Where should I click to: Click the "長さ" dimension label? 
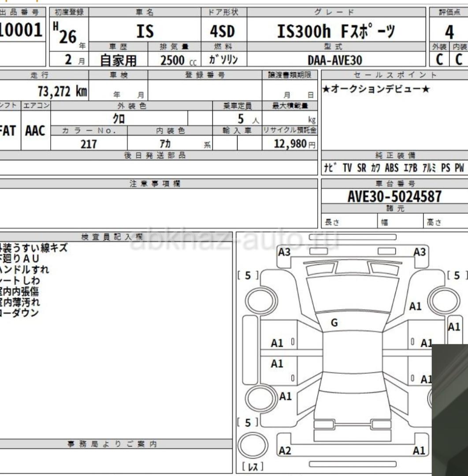coord(332,222)
